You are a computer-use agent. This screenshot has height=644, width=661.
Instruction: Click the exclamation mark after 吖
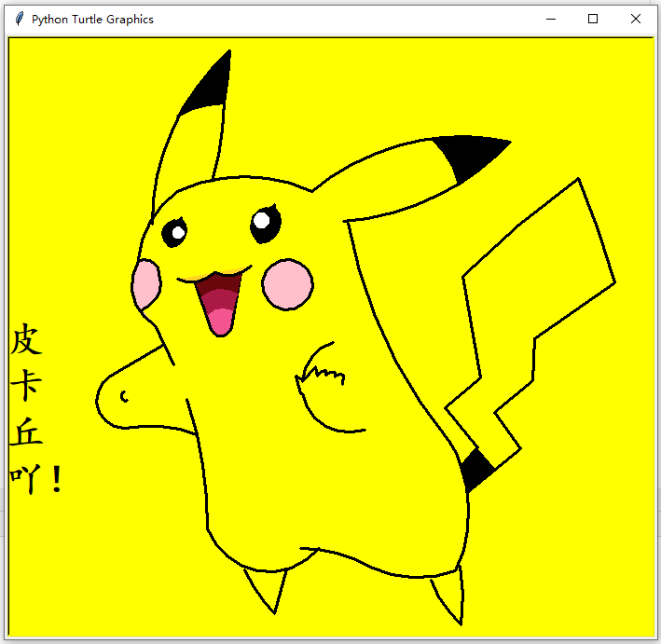click(x=57, y=478)
